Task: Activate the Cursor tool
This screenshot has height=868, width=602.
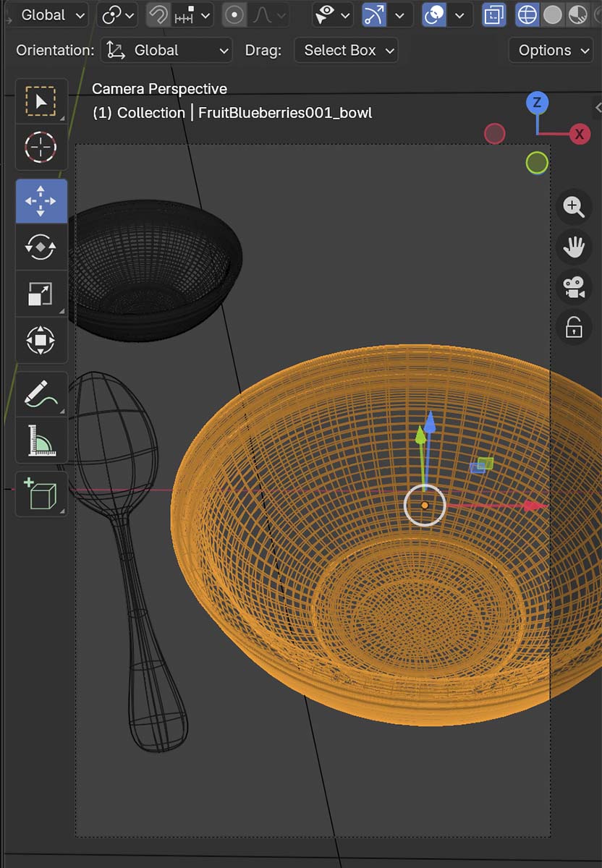Action: [41, 148]
